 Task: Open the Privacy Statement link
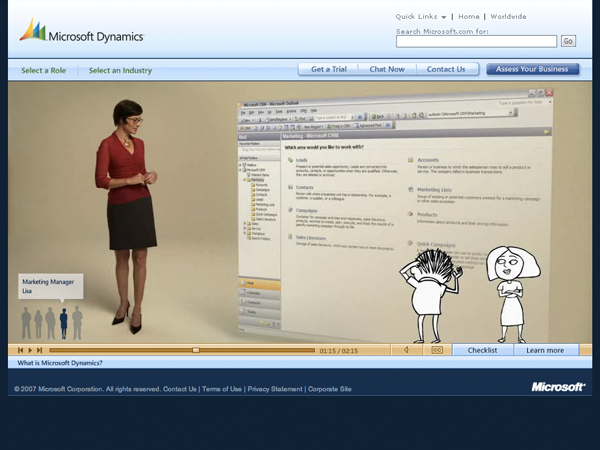[x=275, y=389]
